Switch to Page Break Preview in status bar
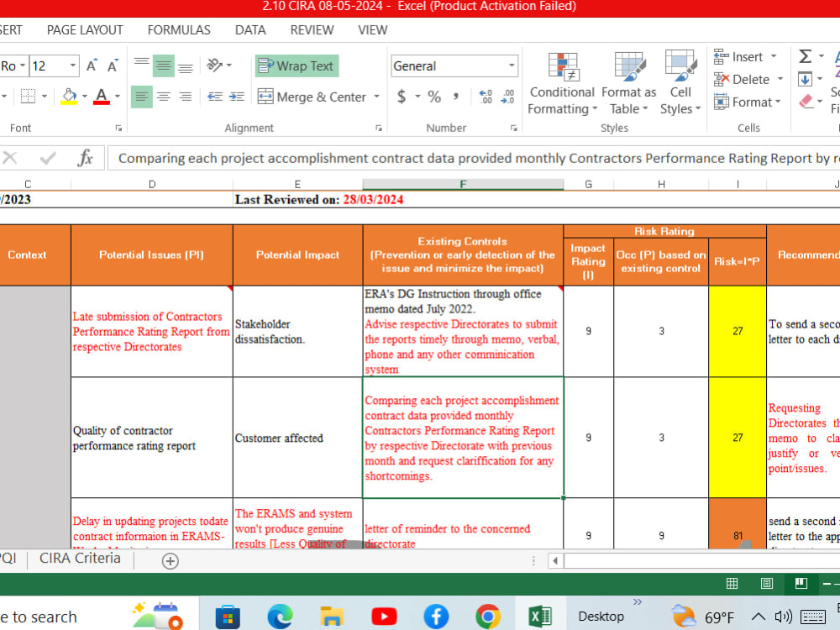 (801, 584)
